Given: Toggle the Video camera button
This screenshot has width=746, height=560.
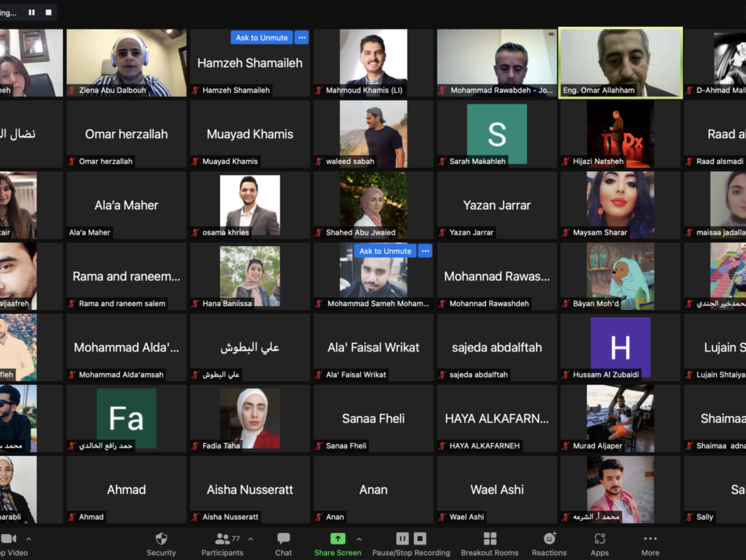Looking at the screenshot, I should point(8,538).
